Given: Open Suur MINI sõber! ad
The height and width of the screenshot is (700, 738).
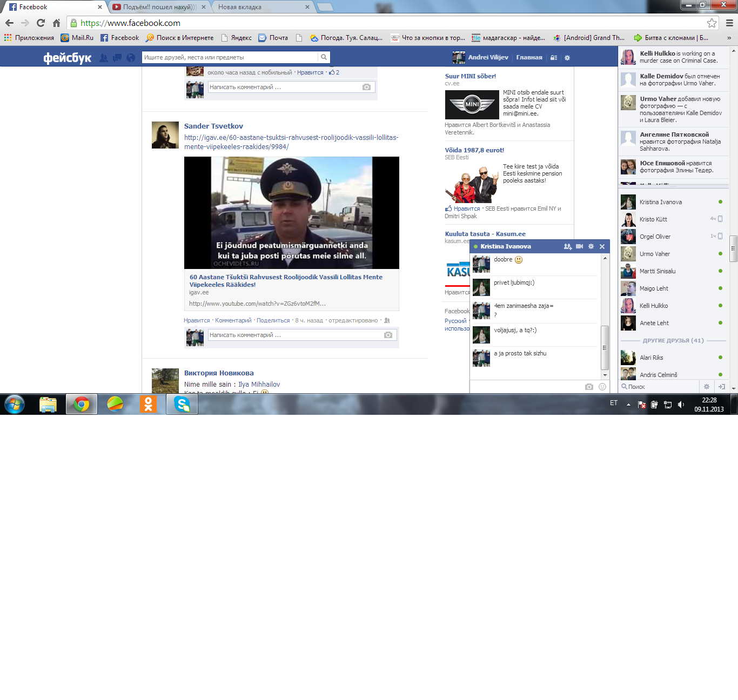Looking at the screenshot, I should 470,76.
